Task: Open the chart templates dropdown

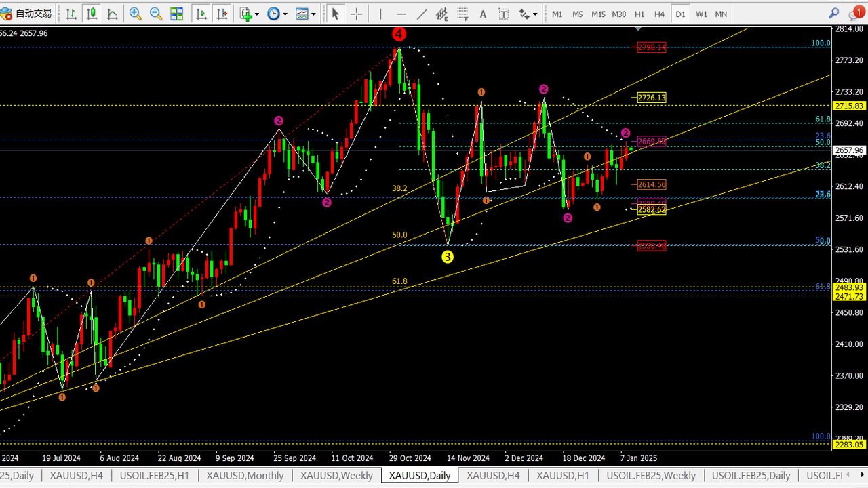Action: [304, 14]
